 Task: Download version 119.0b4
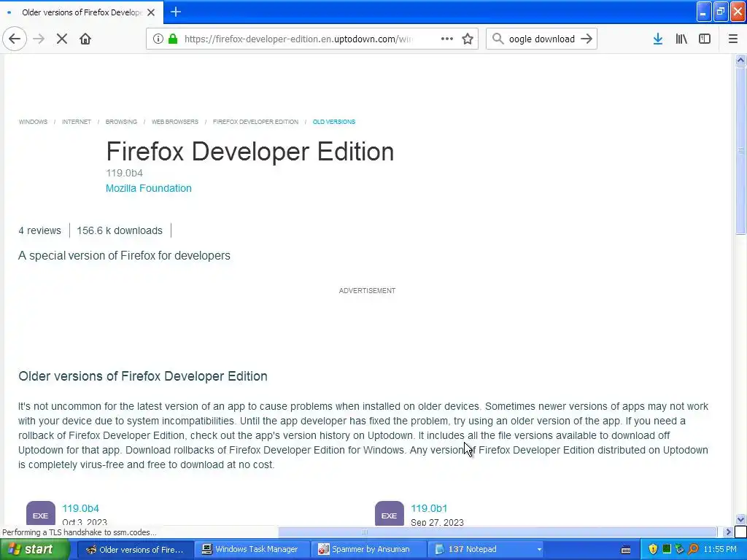[x=80, y=508]
